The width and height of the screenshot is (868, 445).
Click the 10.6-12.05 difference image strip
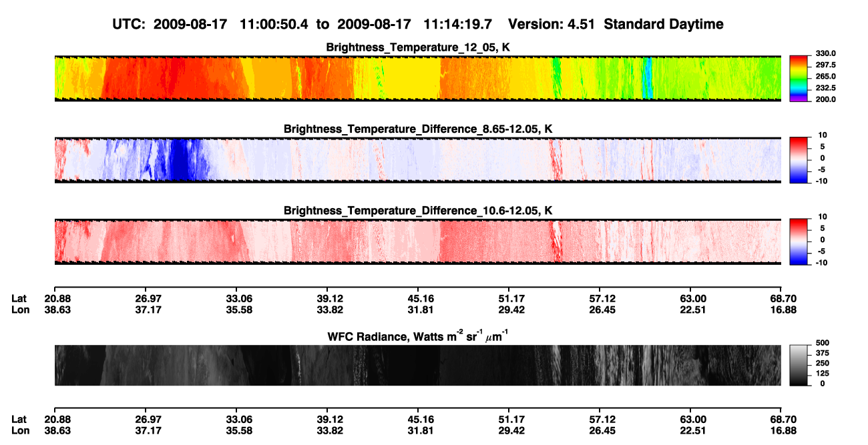(x=417, y=241)
